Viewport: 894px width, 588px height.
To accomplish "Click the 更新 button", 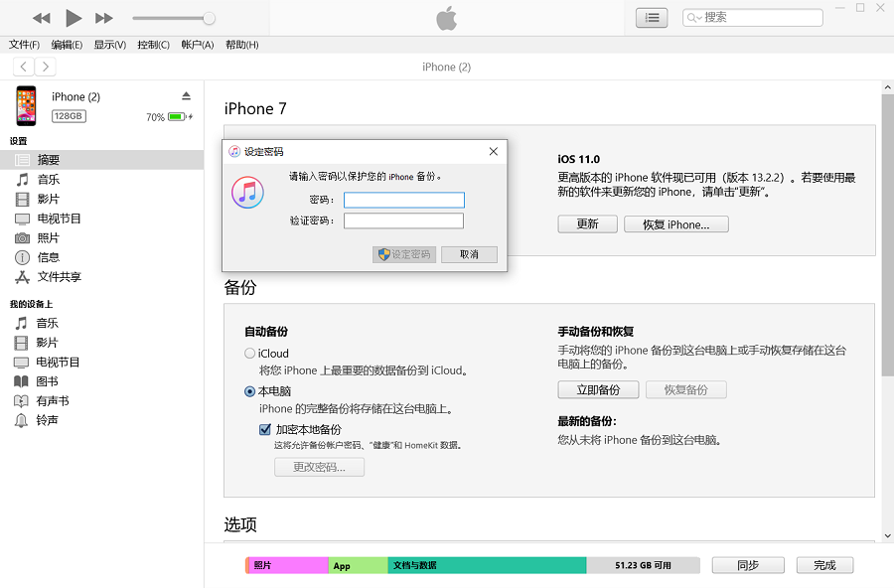I will 587,224.
